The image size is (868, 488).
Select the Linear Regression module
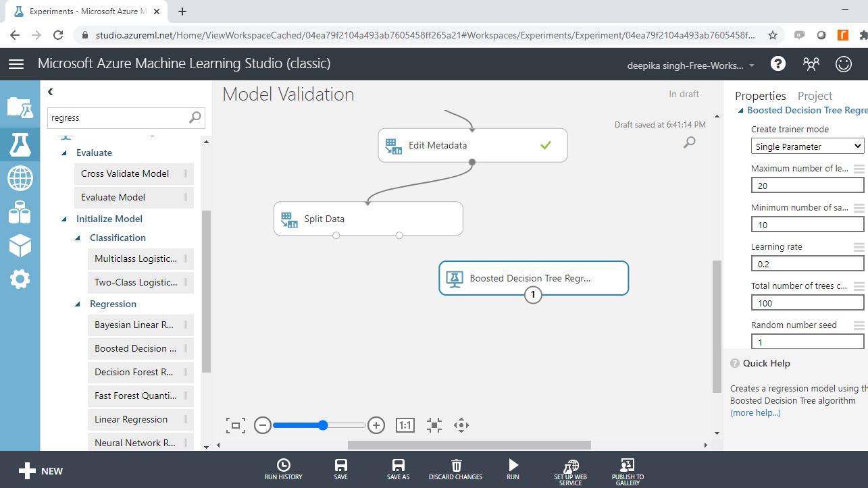point(141,420)
